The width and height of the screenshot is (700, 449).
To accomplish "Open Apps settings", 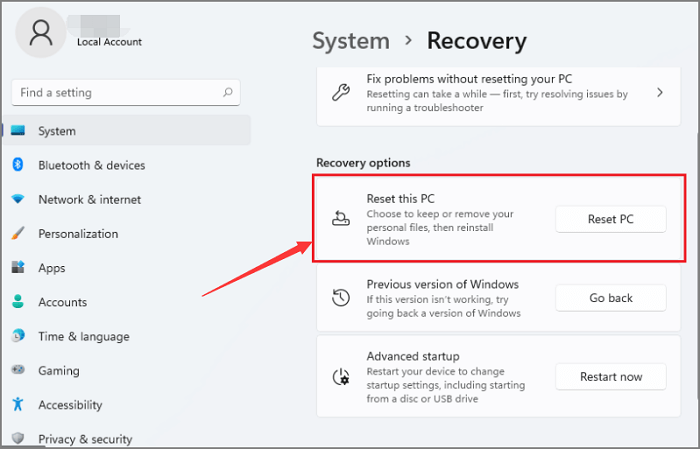I will coord(127,267).
